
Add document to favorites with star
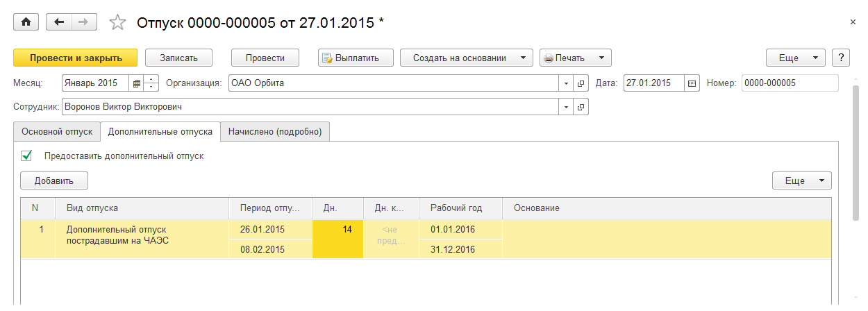[x=118, y=23]
